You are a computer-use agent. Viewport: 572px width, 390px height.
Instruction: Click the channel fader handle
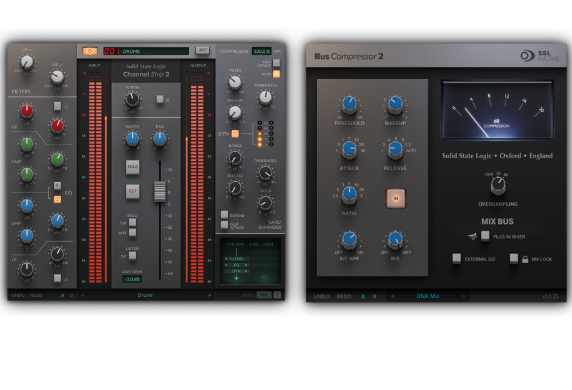click(159, 191)
